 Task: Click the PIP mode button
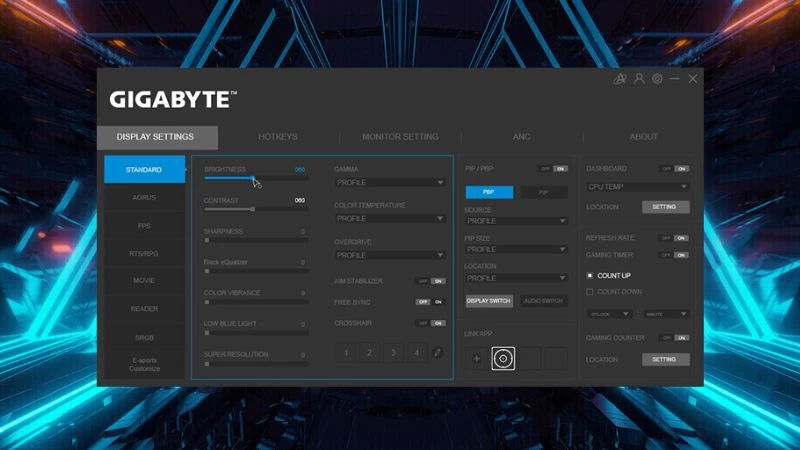pyautogui.click(x=544, y=192)
